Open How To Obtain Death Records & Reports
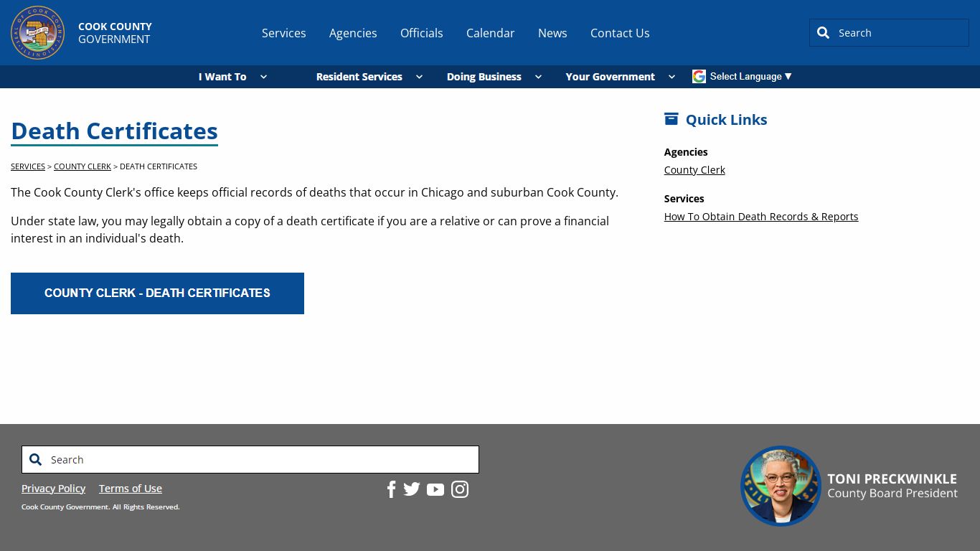Screen dimensions: 980x551 (761, 216)
